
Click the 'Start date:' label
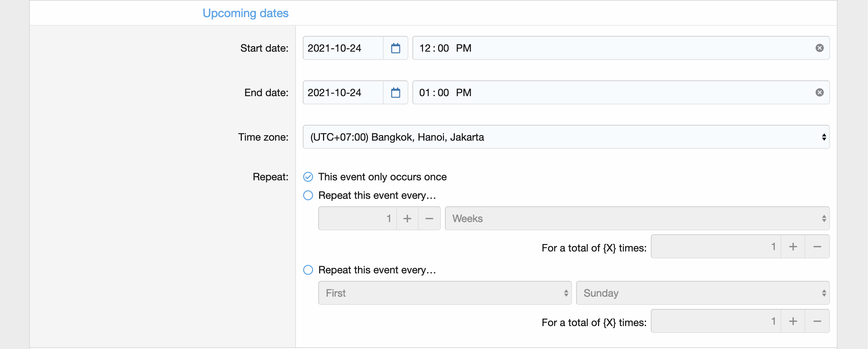264,48
